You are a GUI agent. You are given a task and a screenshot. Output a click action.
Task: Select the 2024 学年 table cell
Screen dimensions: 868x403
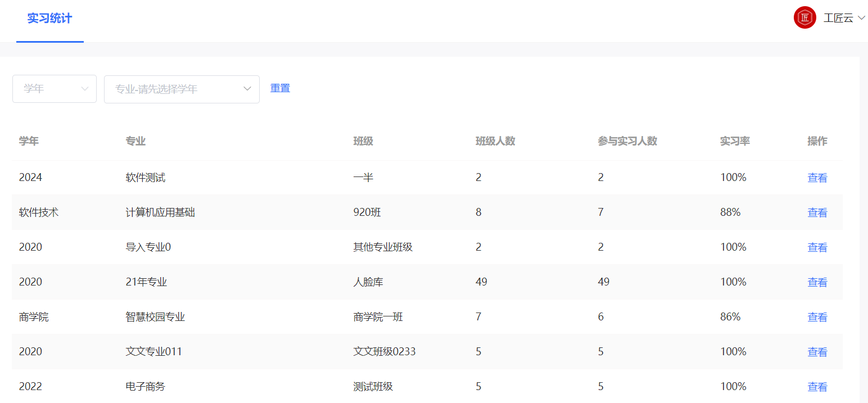[30, 177]
